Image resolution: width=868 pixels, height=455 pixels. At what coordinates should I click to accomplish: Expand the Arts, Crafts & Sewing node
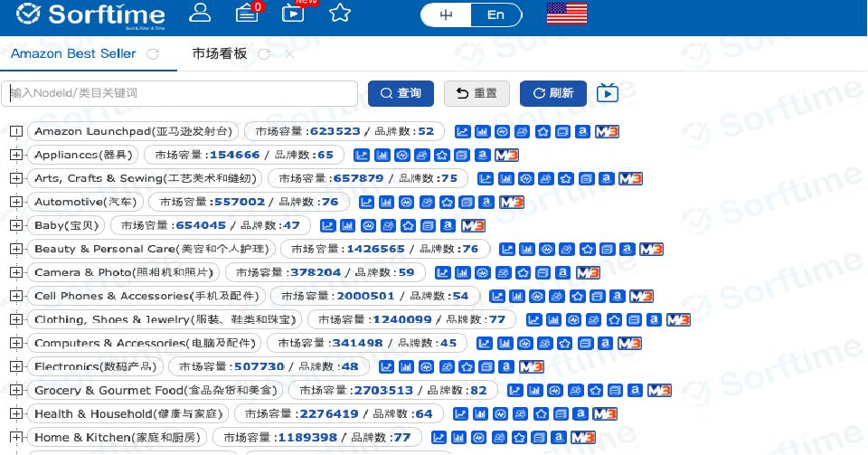16,179
